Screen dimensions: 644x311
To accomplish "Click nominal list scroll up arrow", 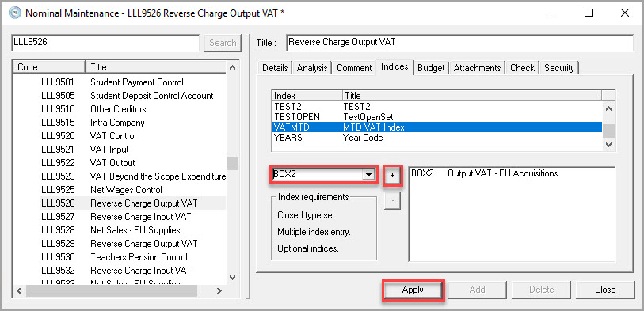I will (x=232, y=67).
